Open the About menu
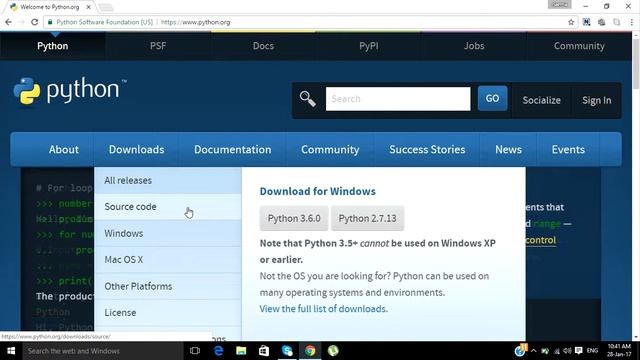Viewport: 640px width, 360px height. pos(64,149)
